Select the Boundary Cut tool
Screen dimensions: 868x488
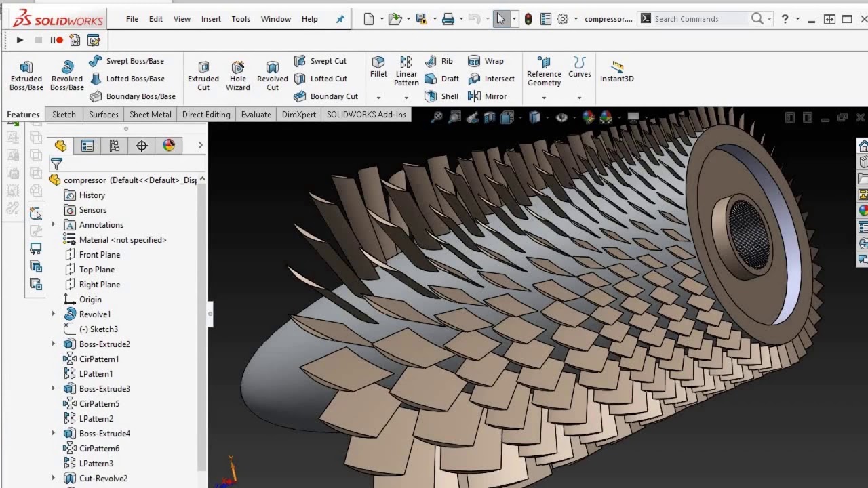pos(325,96)
